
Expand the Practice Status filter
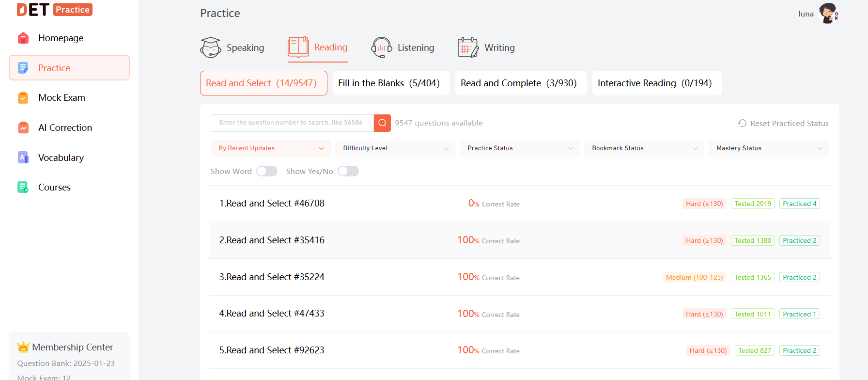tap(520, 148)
